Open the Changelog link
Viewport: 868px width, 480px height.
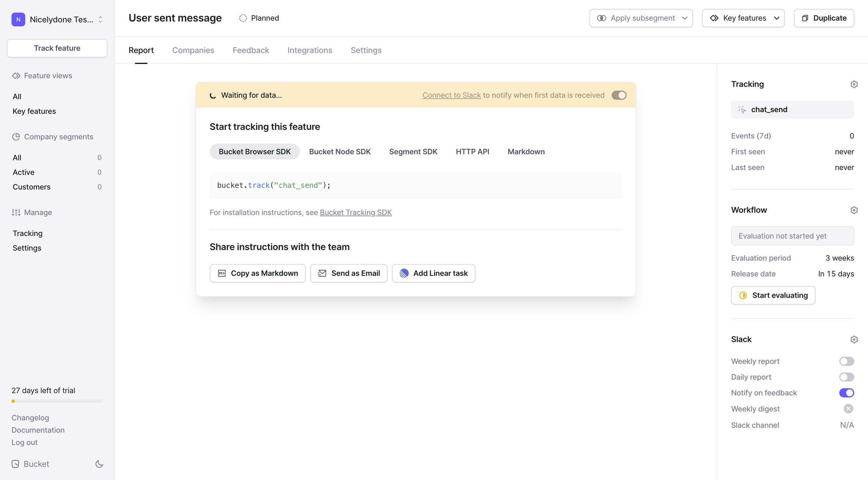(x=30, y=418)
